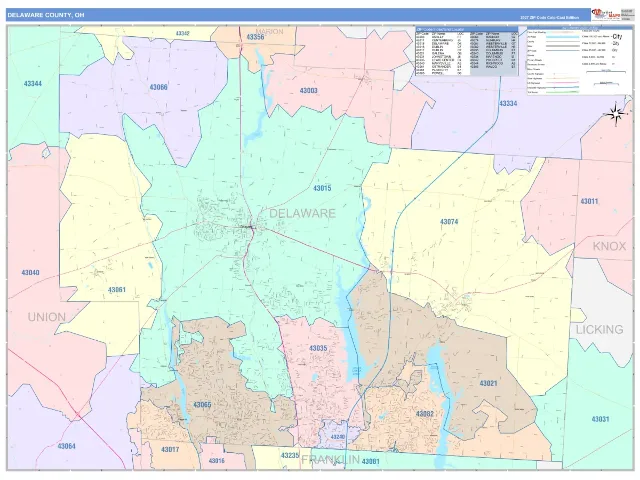Select ZIP code label 43235
640x480 pixels.
coord(290,456)
